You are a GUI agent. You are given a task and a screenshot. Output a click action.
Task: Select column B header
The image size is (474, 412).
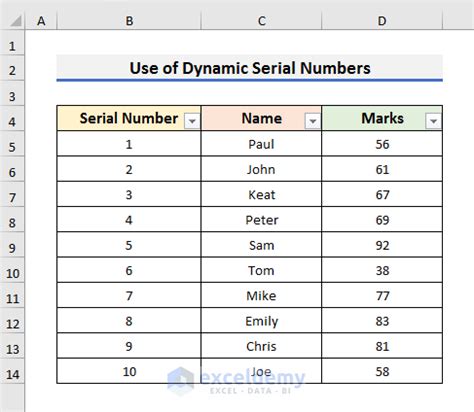click(x=129, y=21)
